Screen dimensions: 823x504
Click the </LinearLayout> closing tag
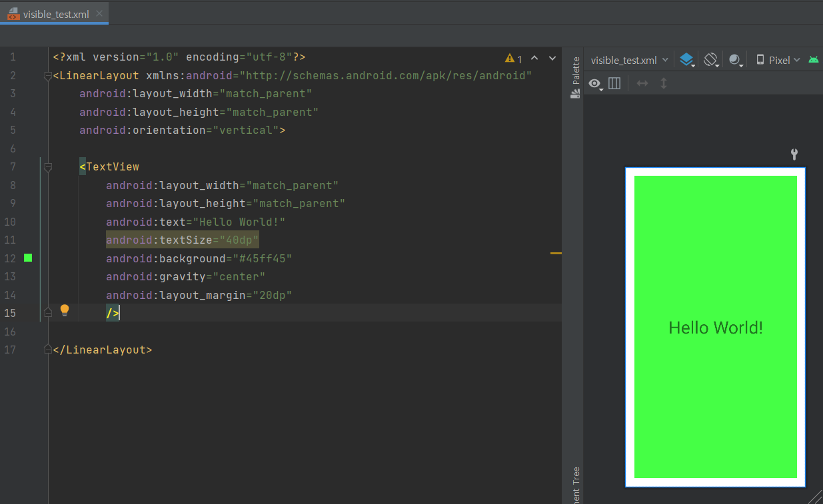pyautogui.click(x=103, y=350)
